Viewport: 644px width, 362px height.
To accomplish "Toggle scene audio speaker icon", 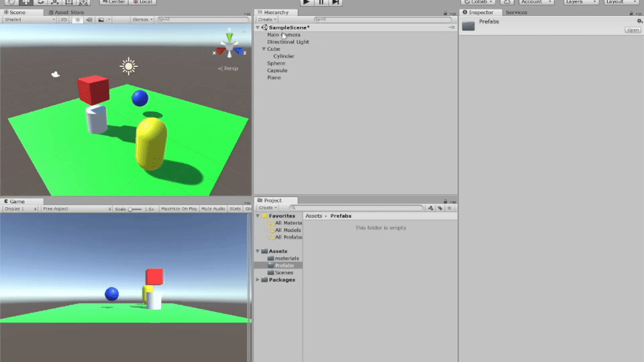I will [89, 19].
